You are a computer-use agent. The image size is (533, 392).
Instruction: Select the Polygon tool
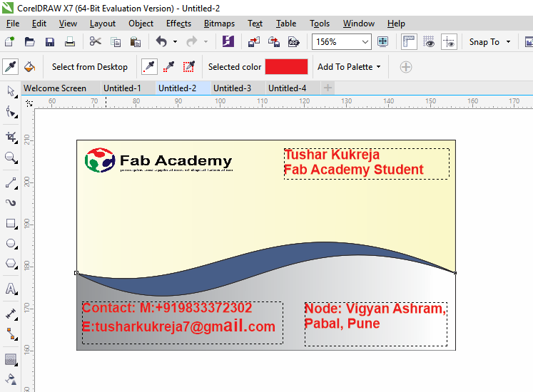11,264
